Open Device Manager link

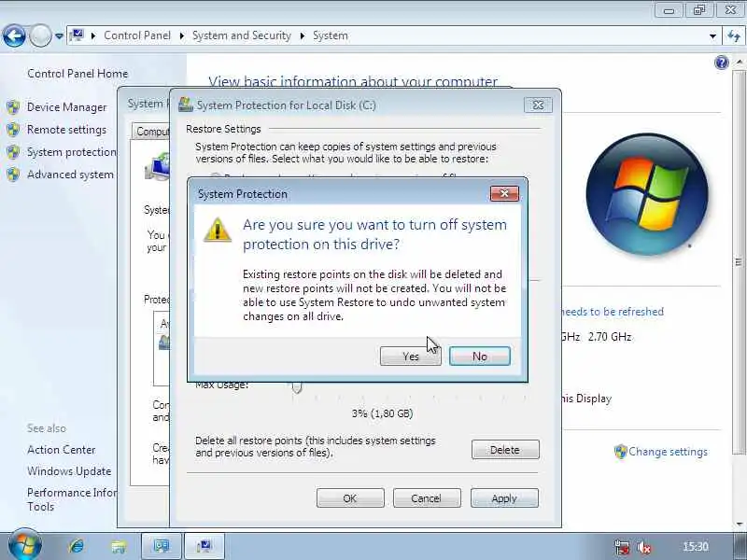(66, 107)
